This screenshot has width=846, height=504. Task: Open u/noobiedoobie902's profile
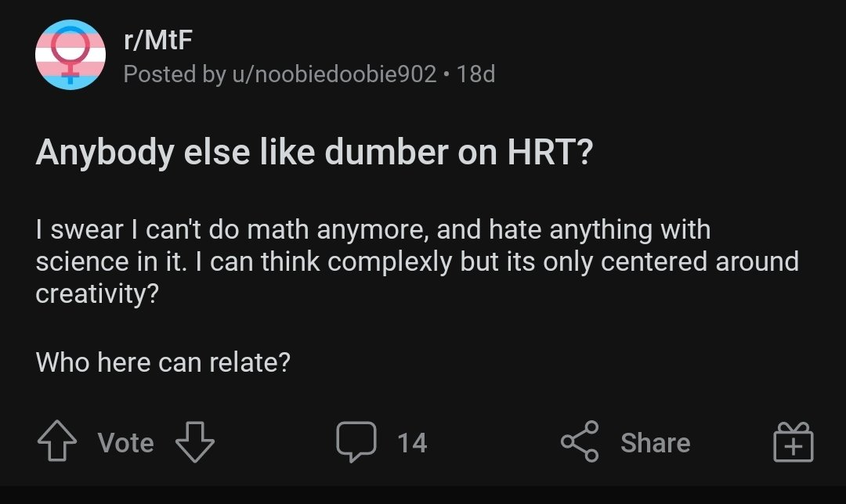pyautogui.click(x=334, y=74)
